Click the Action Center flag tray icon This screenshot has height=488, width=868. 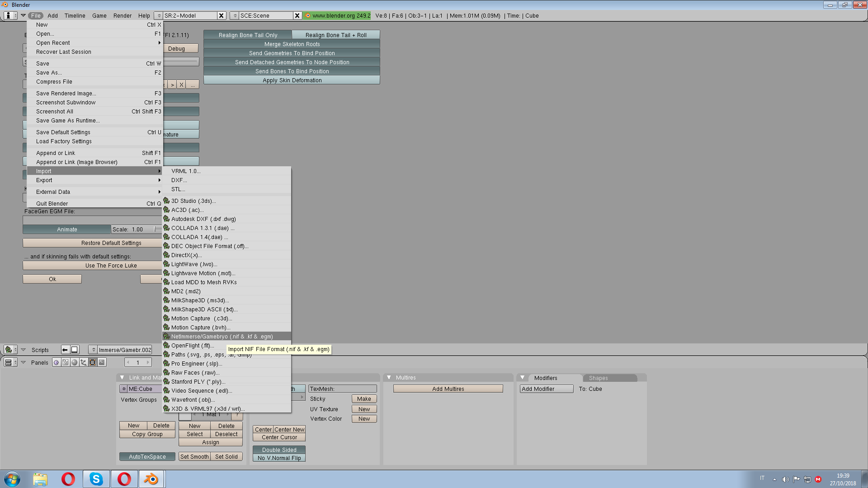pyautogui.click(x=796, y=479)
